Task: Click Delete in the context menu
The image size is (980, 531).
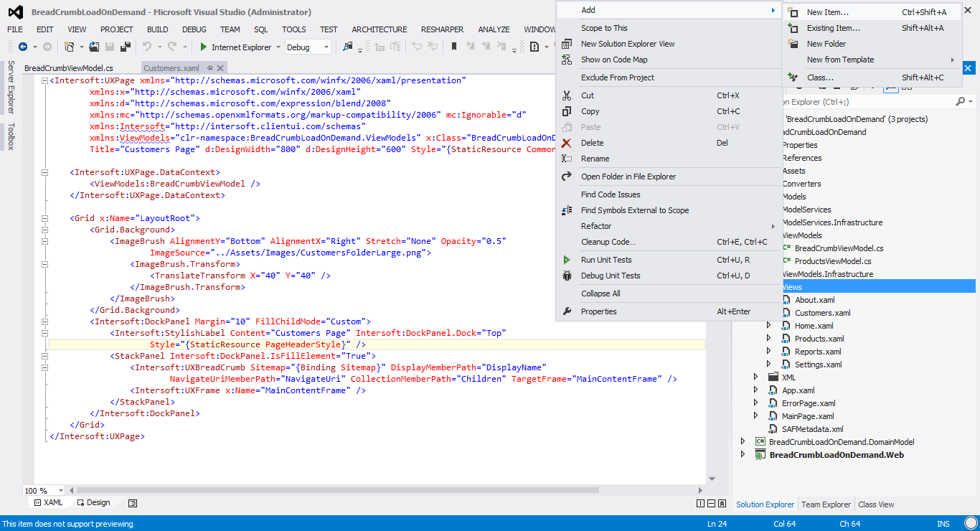Action: pyautogui.click(x=669, y=143)
